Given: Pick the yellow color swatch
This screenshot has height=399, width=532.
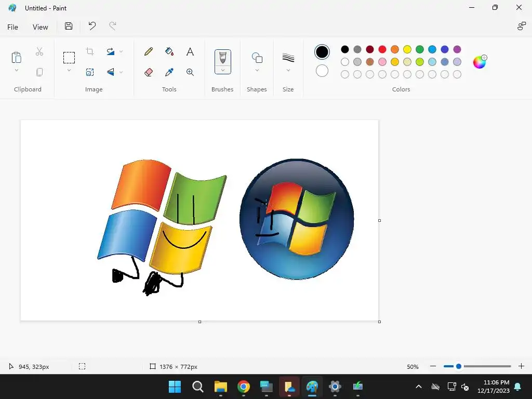Looking at the screenshot, I should (407, 49).
